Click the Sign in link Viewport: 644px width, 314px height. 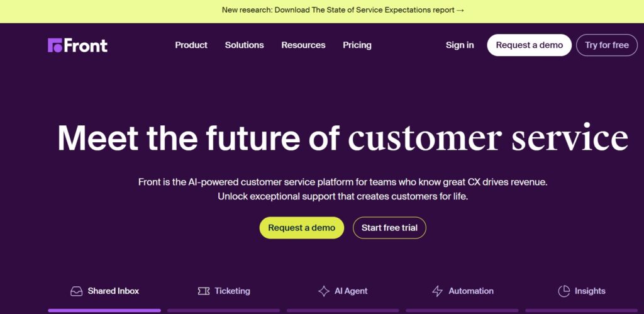coord(460,45)
